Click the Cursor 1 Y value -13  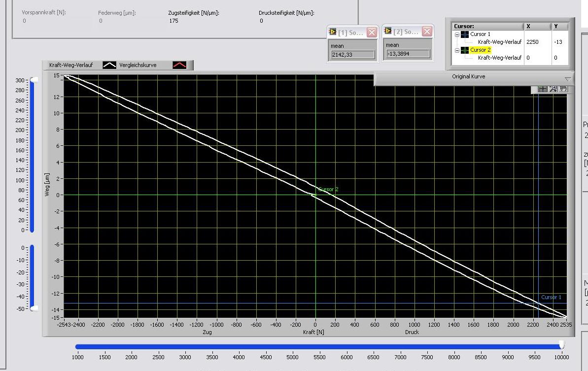coord(558,42)
